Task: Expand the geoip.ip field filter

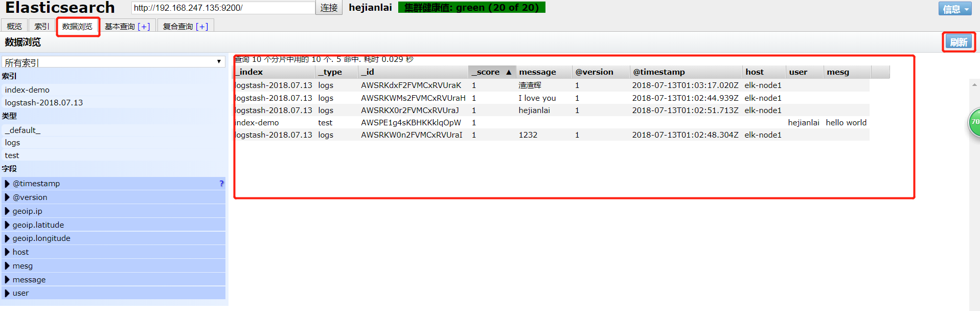Action: tap(7, 211)
